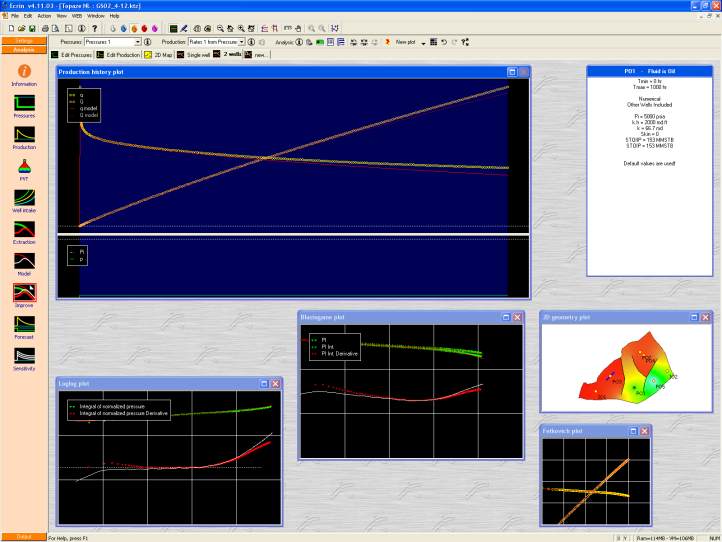
Task: Open the Window menu
Action: coord(95,16)
